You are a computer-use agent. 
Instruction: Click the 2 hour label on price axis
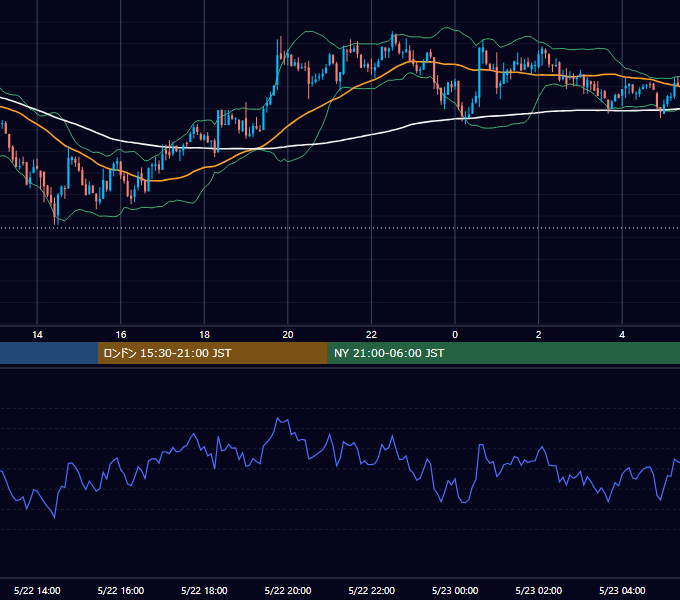pyautogui.click(x=539, y=335)
